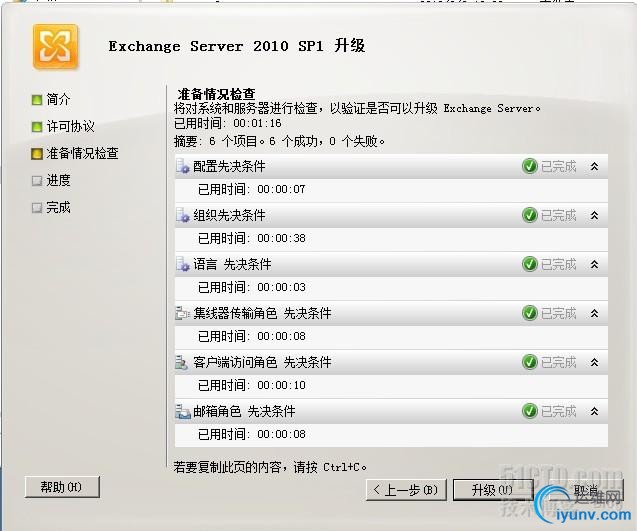Collapse the 组织先决条件 section
The image size is (637, 531).
point(594,215)
